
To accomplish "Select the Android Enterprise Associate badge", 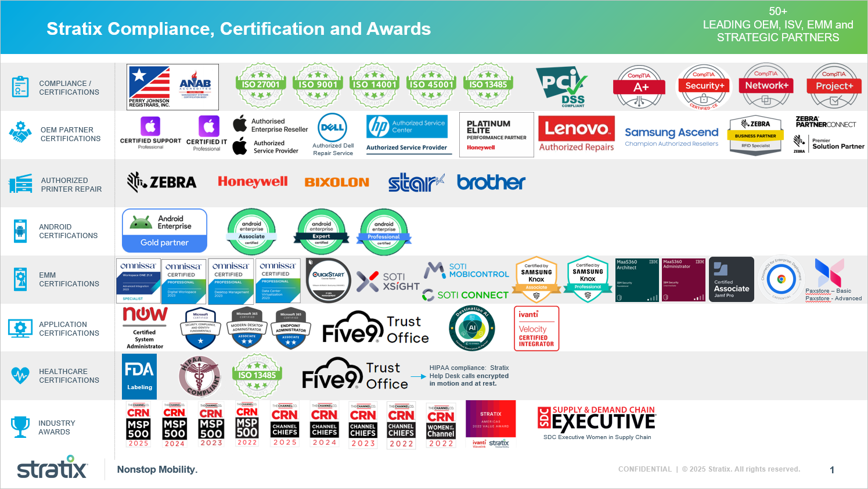I will (x=251, y=232).
